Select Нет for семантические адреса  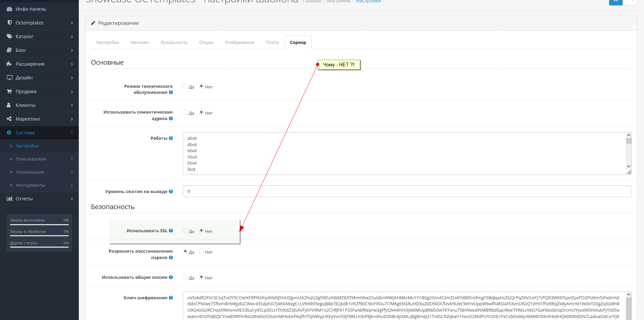pos(201,112)
